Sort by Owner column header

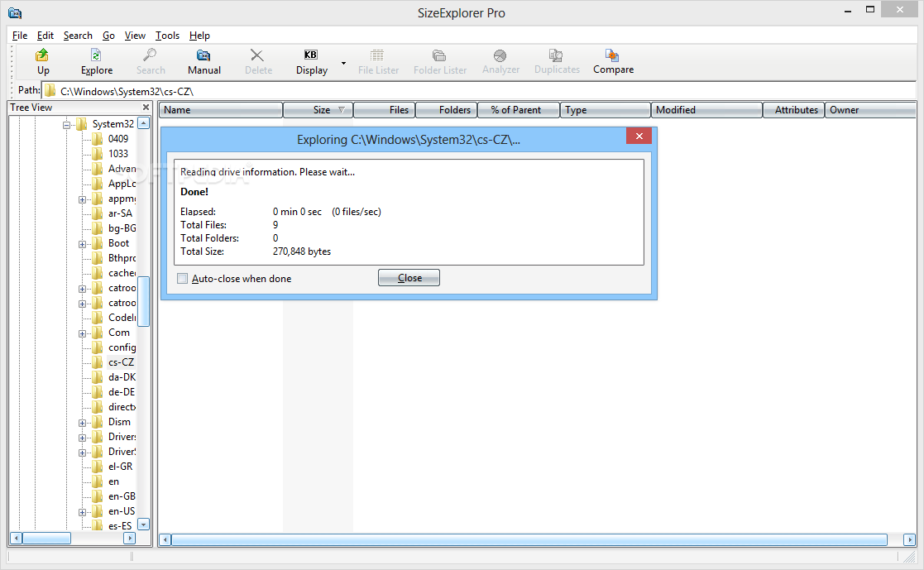point(869,110)
